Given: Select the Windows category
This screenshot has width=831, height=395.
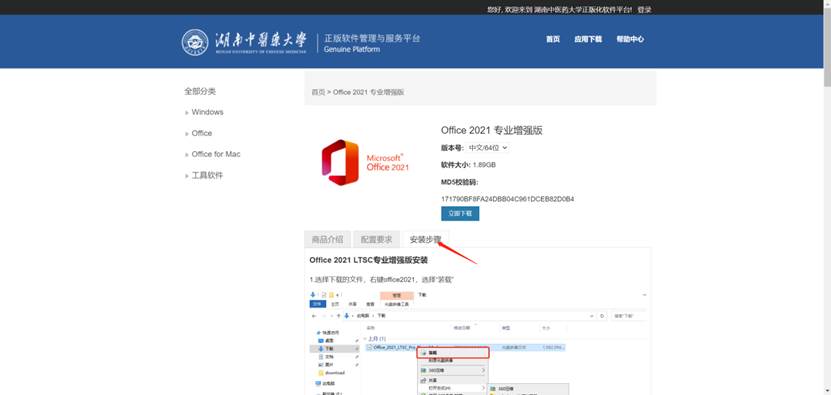Looking at the screenshot, I should coord(207,112).
